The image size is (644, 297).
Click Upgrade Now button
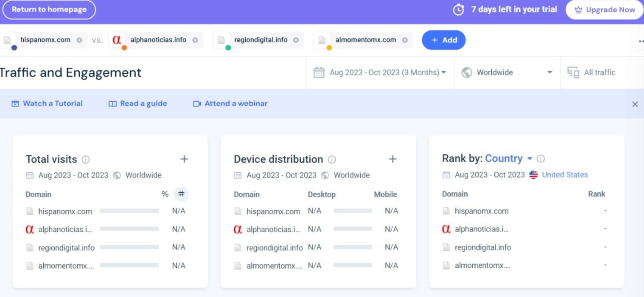click(604, 10)
